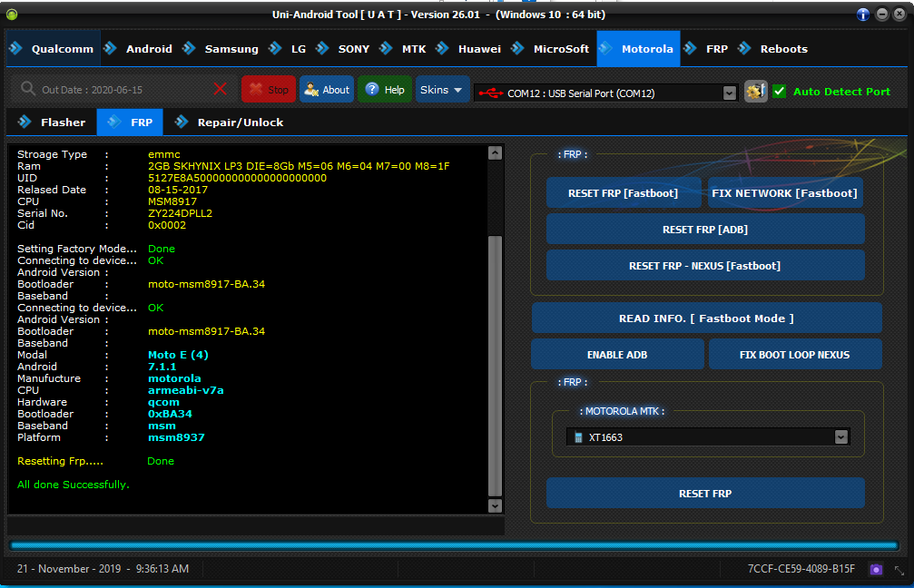Image resolution: width=914 pixels, height=588 pixels.
Task: Click the green app icon in title bar
Action: (12, 15)
